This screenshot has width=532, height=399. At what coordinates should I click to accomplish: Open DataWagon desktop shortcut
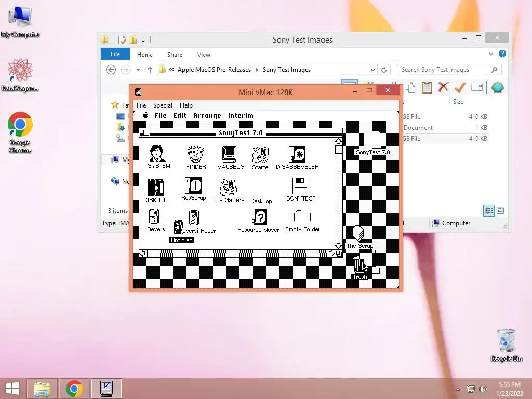20,75
